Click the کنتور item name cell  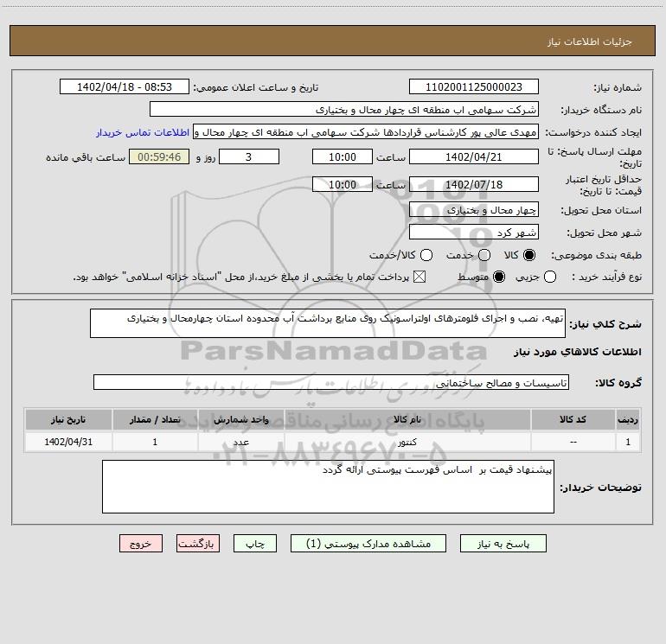tap(407, 442)
